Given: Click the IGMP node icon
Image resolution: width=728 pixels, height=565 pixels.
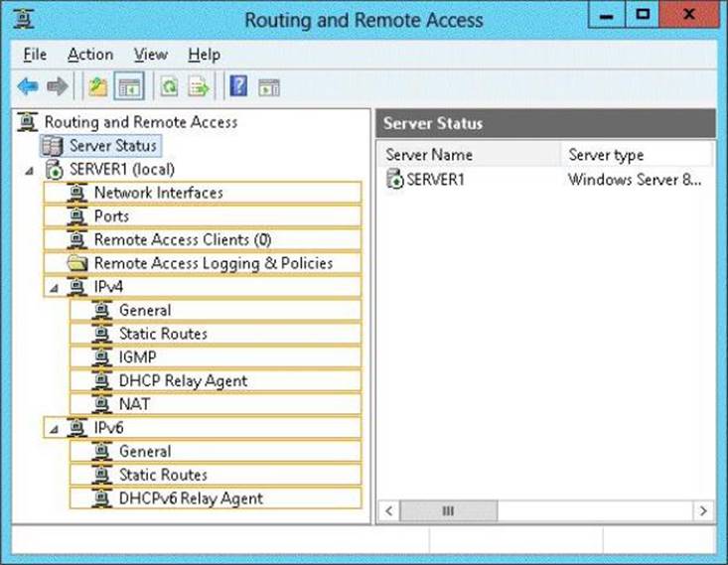Looking at the screenshot, I should click(x=101, y=357).
